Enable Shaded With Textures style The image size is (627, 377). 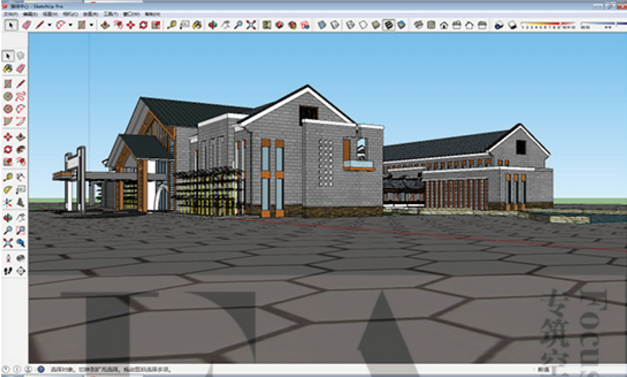pos(389,25)
